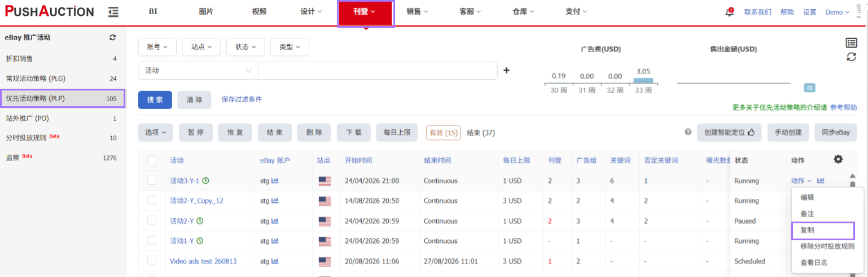Screen dimensions: 868x277
Task: Refresh the eBay 推广活动 sidebar panel
Action: (x=112, y=37)
